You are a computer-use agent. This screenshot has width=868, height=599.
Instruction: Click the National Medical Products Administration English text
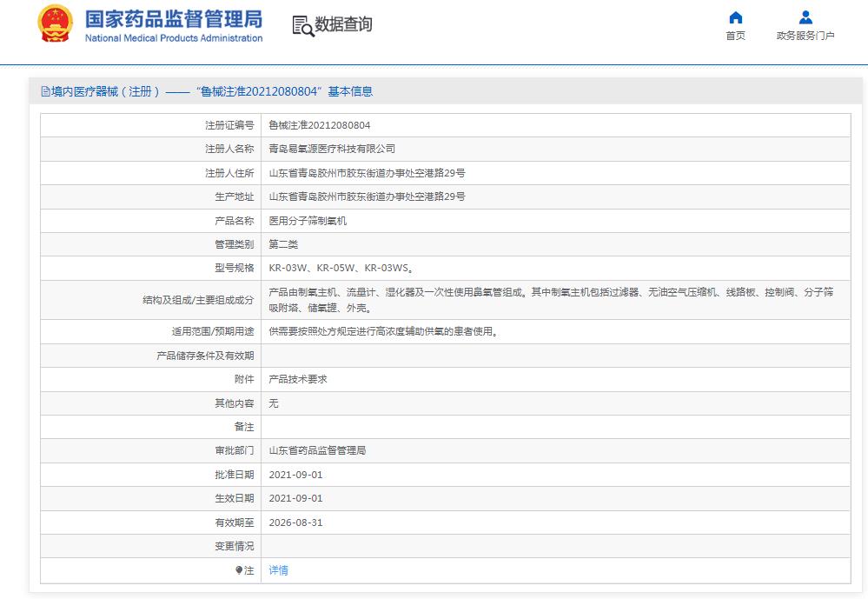click(x=174, y=38)
